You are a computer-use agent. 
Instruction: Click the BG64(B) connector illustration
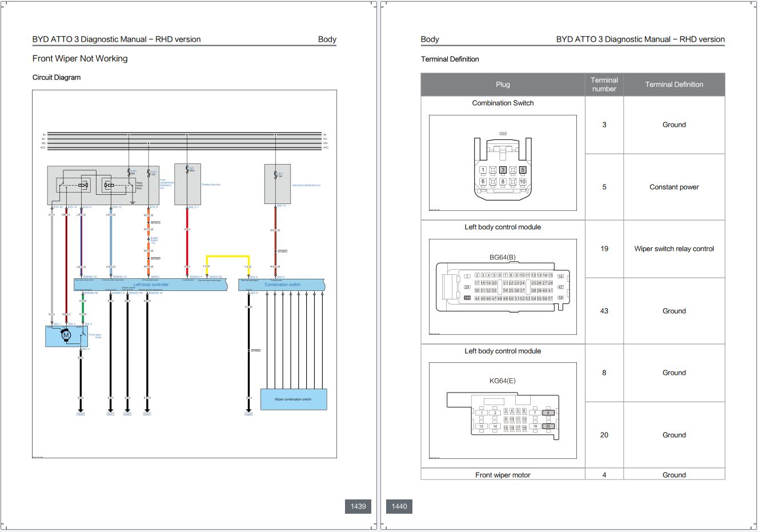click(x=503, y=287)
